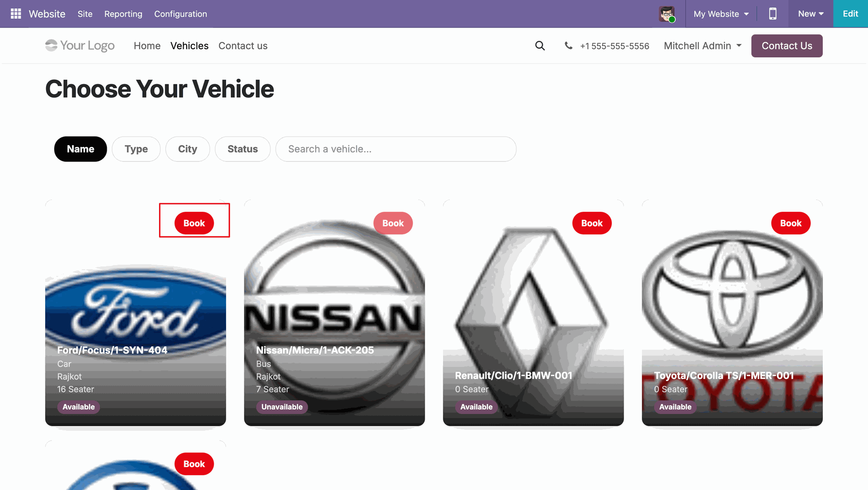Click the 0 Seater text on Toyota card
The width and height of the screenshot is (868, 490).
pos(671,389)
